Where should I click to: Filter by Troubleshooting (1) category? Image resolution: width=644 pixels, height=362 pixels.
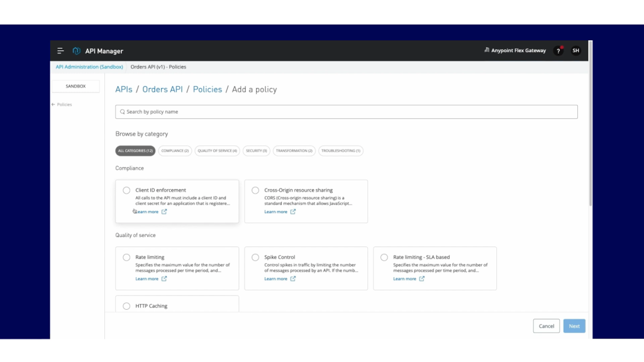[340, 151]
